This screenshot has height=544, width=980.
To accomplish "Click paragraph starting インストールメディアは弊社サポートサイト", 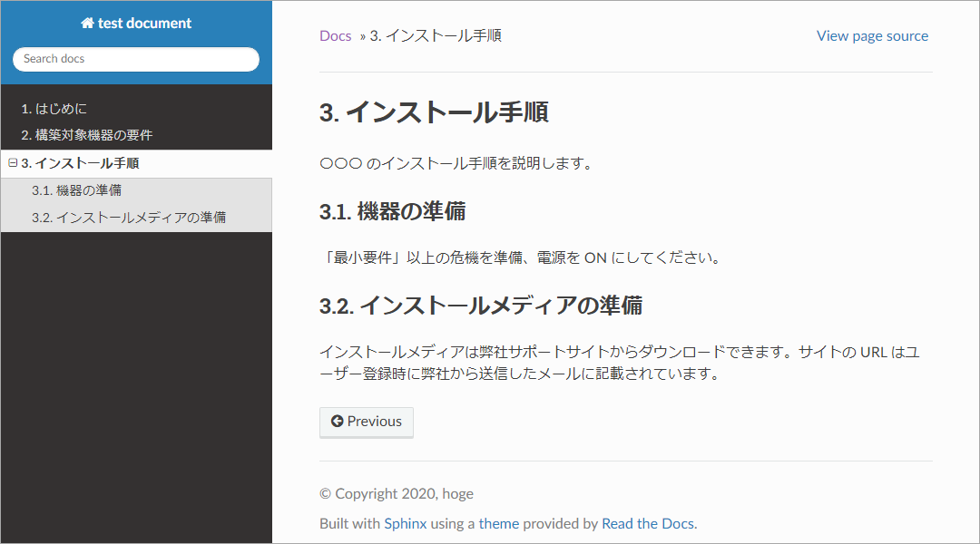I will [x=620, y=363].
